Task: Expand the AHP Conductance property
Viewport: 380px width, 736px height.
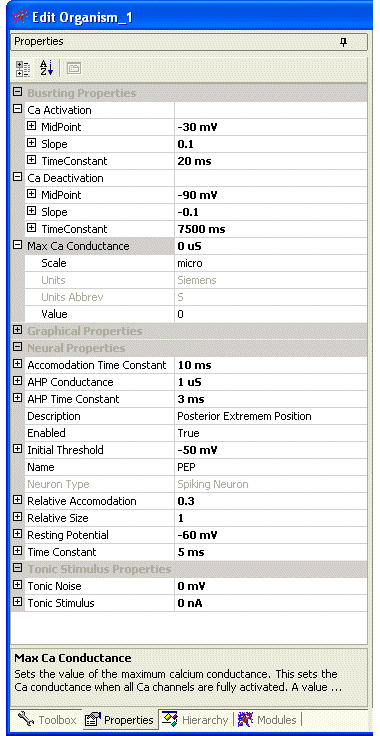Action: coord(18,381)
